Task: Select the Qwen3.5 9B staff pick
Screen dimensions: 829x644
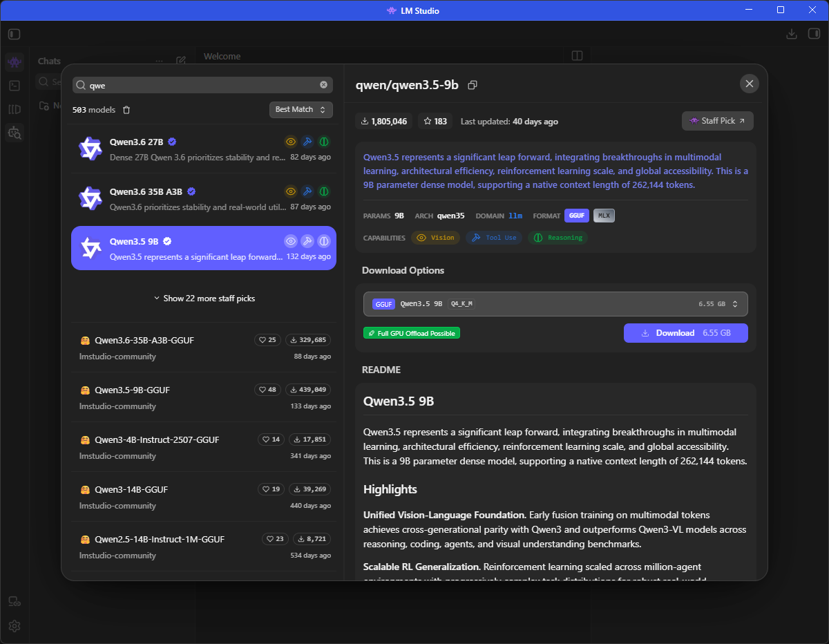Action: 204,248
